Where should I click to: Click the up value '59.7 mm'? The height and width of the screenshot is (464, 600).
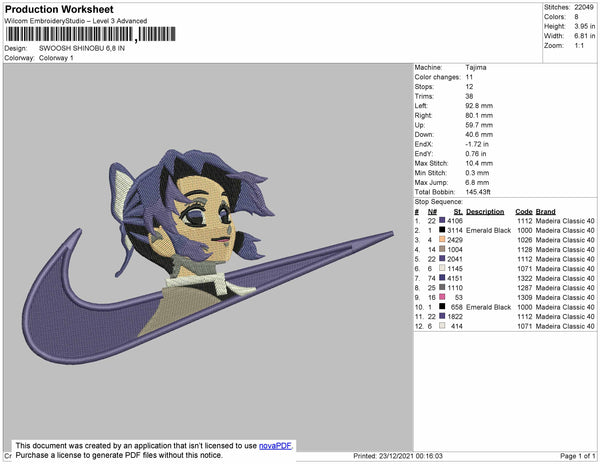point(479,125)
